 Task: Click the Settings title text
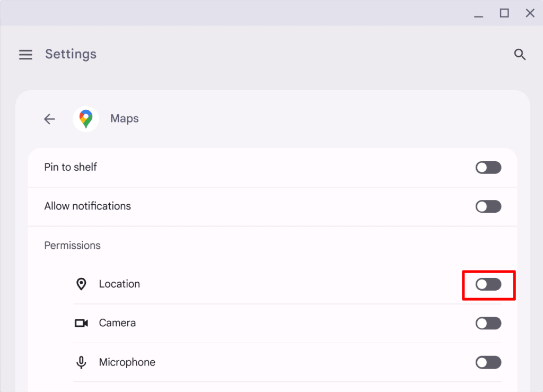[x=71, y=54]
